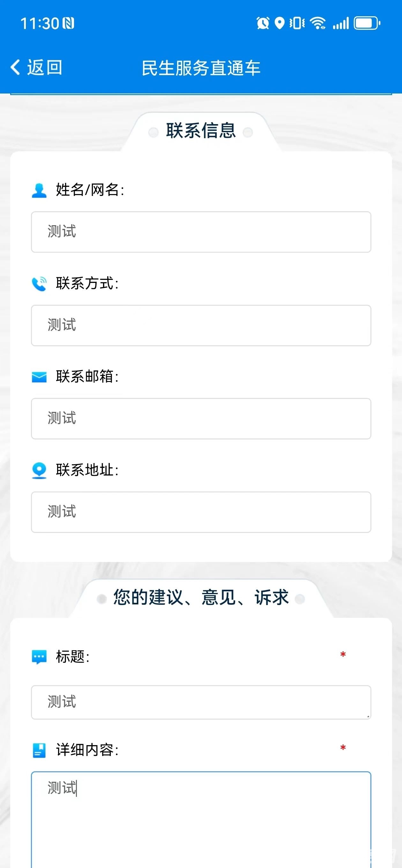Focus the 联系邮箱 input field
Image resolution: width=402 pixels, height=868 pixels.
tap(201, 418)
